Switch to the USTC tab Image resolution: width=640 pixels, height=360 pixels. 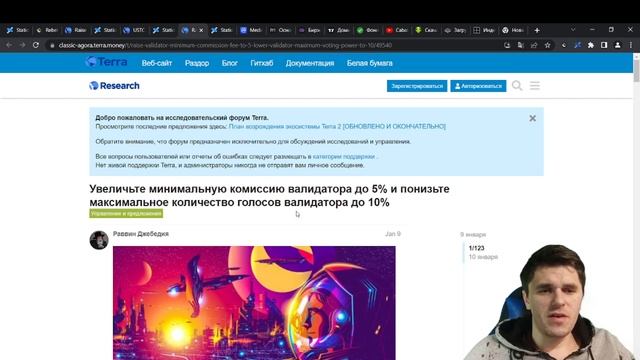[x=134, y=30]
